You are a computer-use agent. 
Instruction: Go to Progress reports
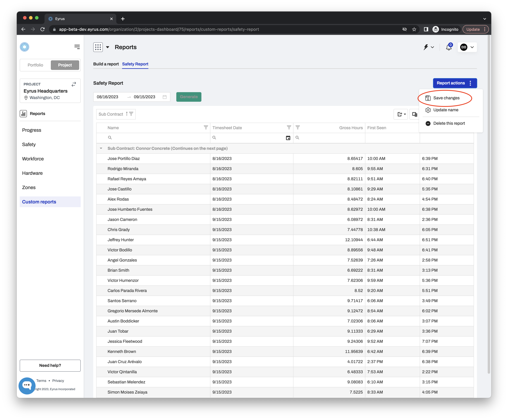coord(32,130)
